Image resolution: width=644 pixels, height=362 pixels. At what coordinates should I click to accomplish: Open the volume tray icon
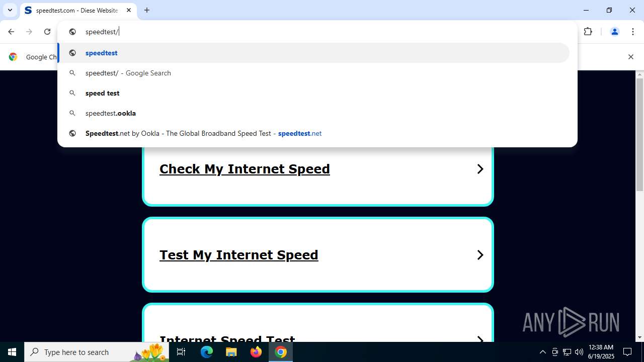click(579, 352)
